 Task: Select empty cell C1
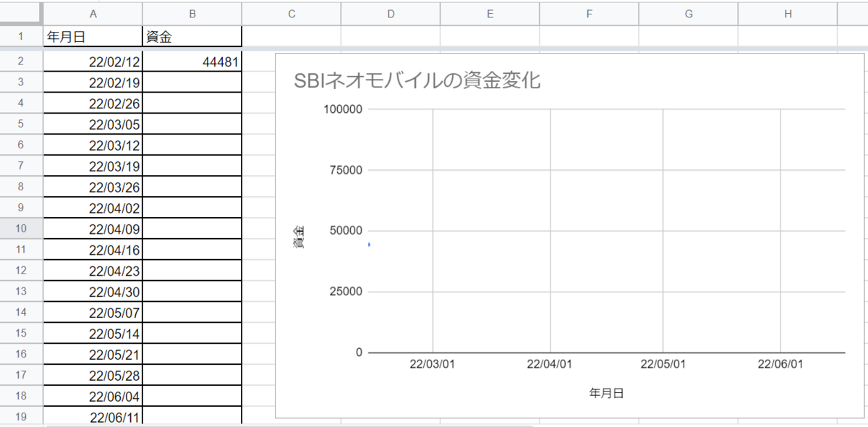click(x=291, y=36)
